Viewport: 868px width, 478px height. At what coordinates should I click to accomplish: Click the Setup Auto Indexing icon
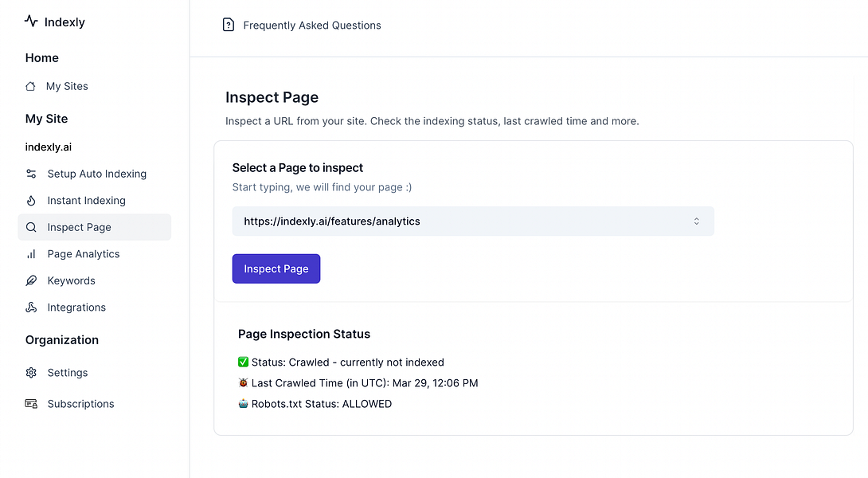tap(31, 174)
